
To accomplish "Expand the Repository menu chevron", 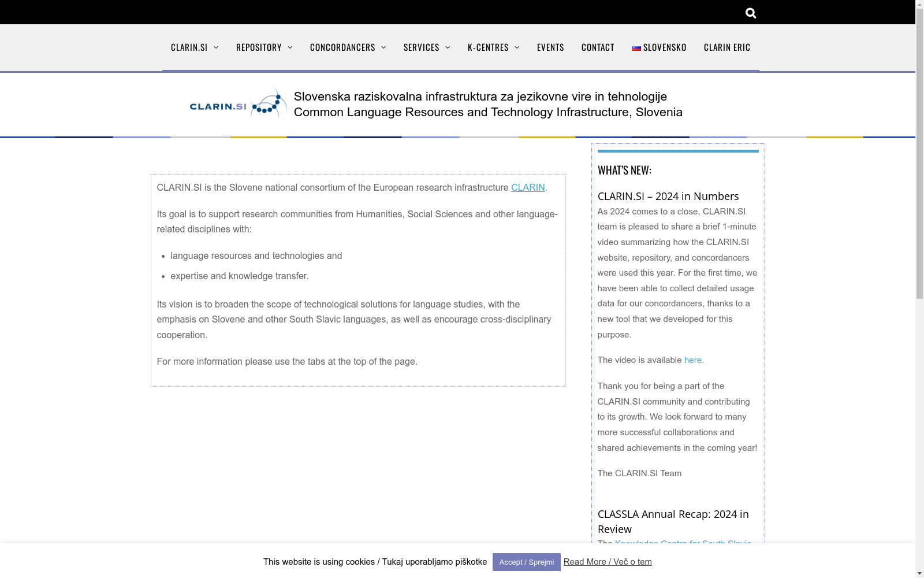I will (x=290, y=47).
